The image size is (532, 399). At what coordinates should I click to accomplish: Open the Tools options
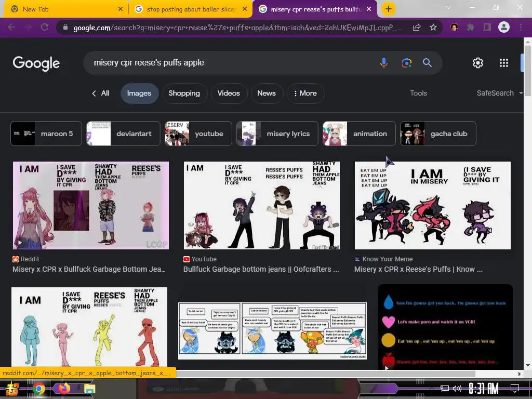click(418, 94)
